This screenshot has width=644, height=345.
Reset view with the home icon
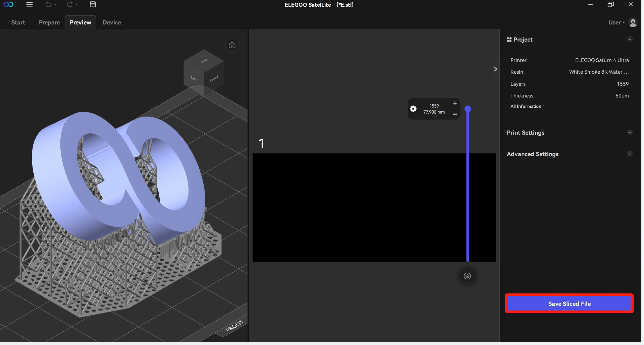(x=232, y=45)
